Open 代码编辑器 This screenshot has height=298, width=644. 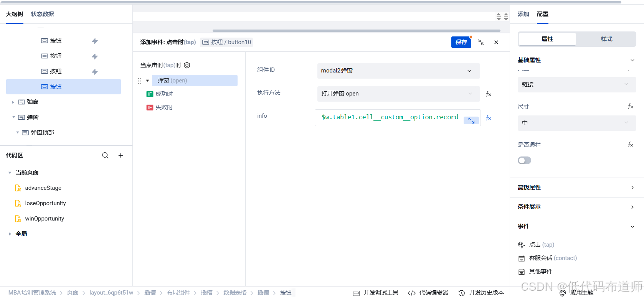[428, 293]
